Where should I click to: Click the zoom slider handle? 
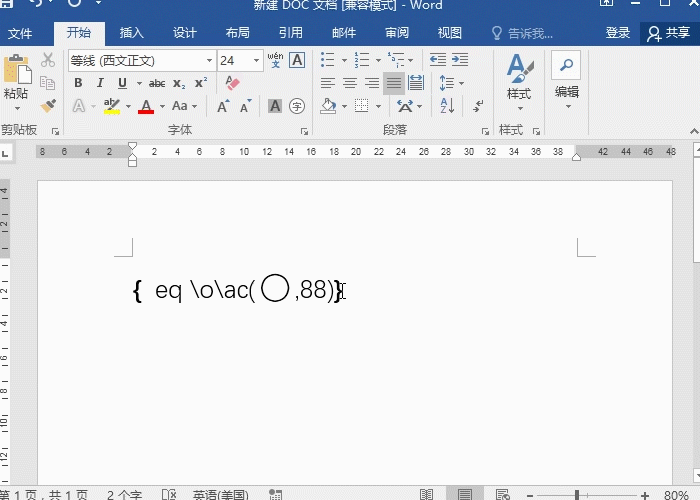tap(577, 495)
